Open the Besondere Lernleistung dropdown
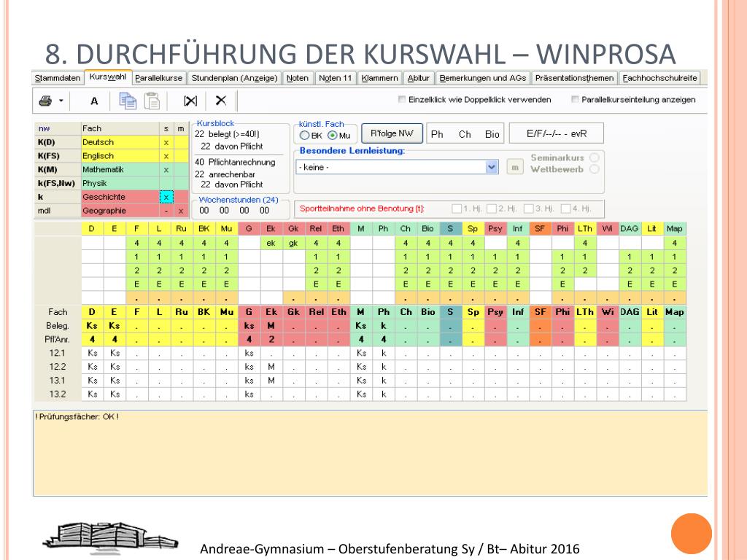Screen dimensions: 747x560 (x=492, y=167)
